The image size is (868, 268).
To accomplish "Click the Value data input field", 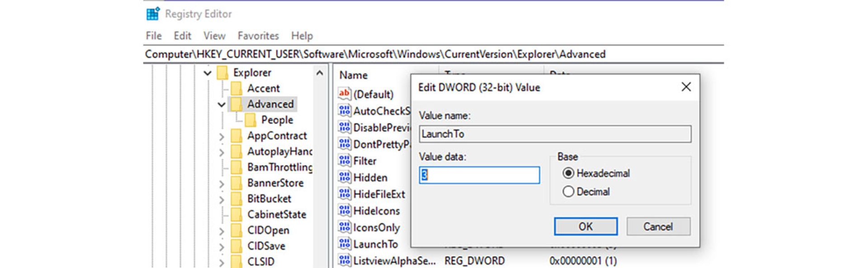I will click(479, 175).
